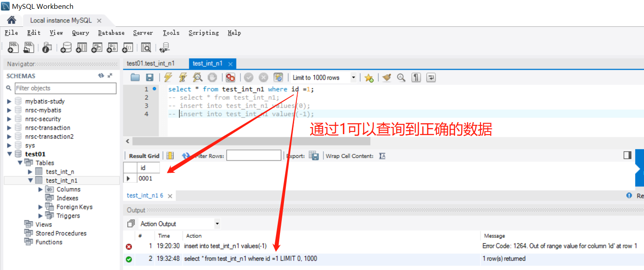The width and height of the screenshot is (644, 270).
Task: Refresh the SCHEMAS list
Action: [101, 76]
